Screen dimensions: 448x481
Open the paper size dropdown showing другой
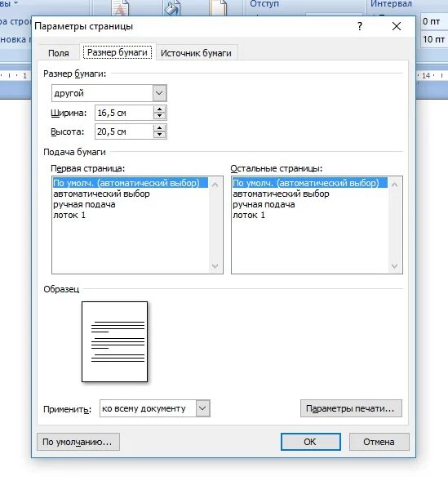109,93
